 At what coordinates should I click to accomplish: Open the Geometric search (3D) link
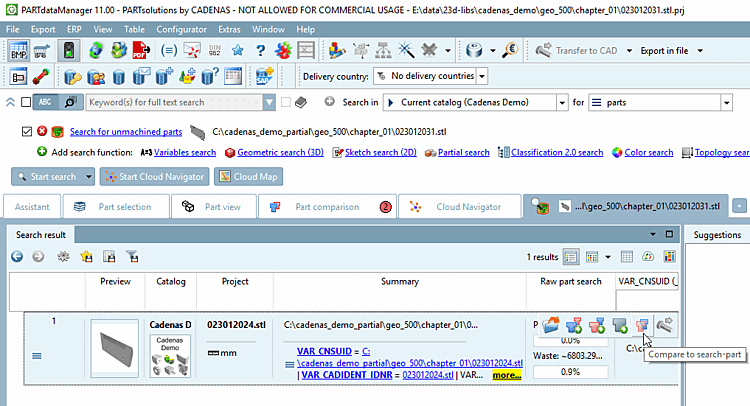click(x=280, y=152)
